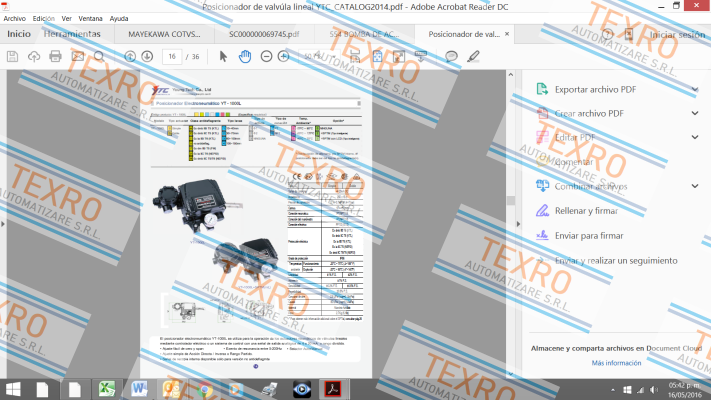711x400 pixels.
Task: Open the Ver menu
Action: pos(67,19)
